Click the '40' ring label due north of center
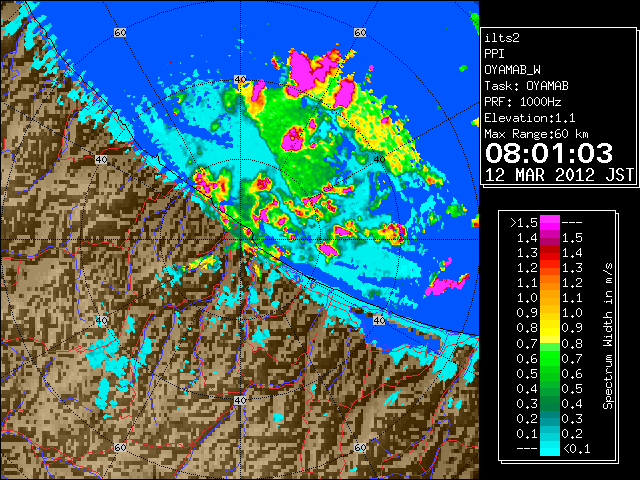 240,80
